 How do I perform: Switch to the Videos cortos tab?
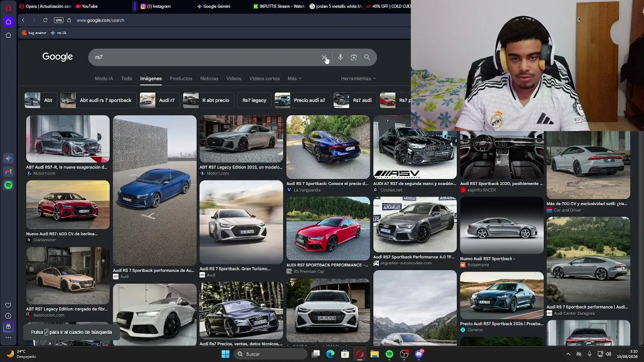click(x=265, y=78)
